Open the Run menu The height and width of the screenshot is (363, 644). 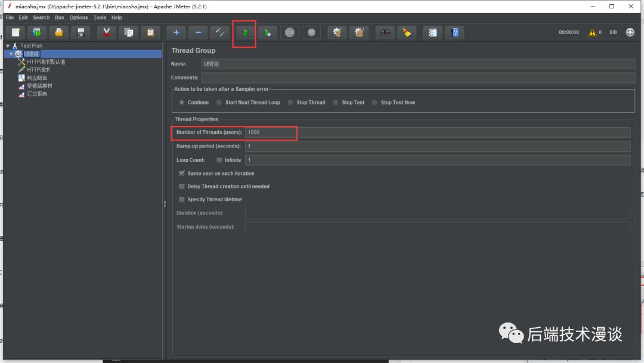click(x=59, y=18)
